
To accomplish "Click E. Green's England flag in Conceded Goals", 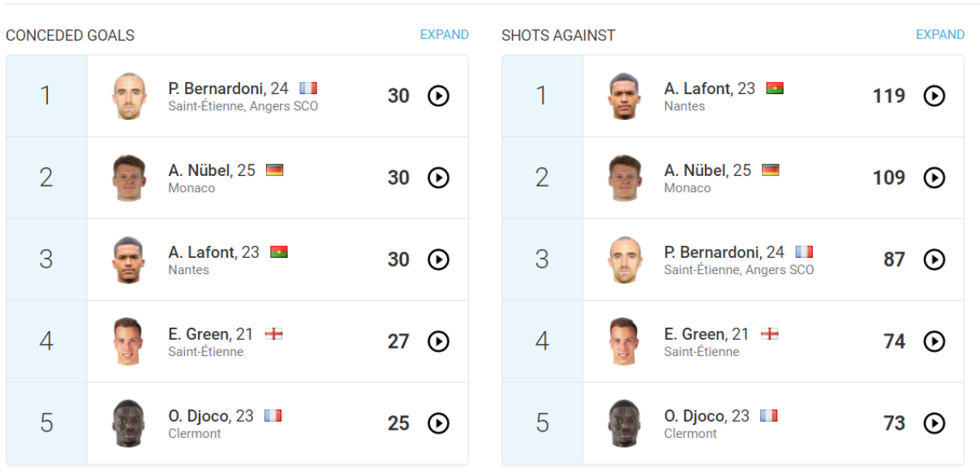I will 273,334.
